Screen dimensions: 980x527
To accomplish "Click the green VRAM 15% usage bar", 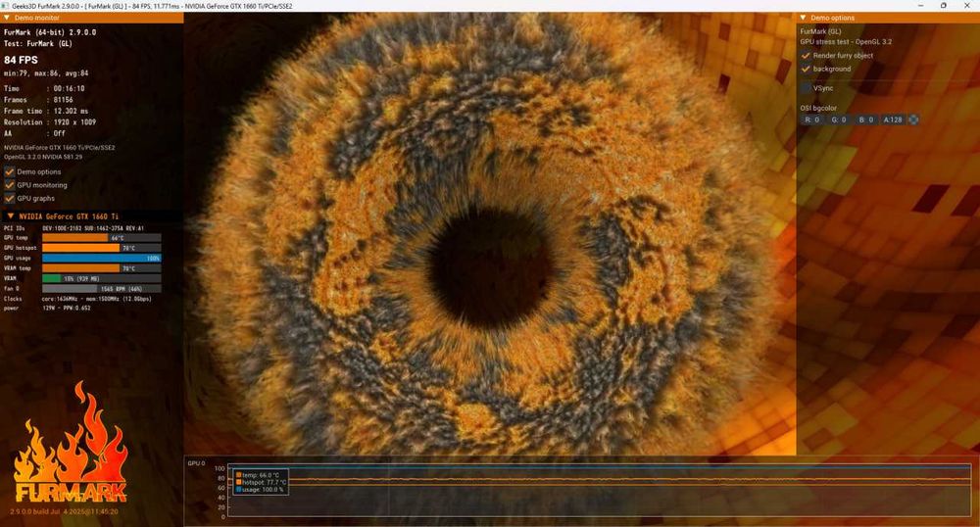I will click(101, 278).
